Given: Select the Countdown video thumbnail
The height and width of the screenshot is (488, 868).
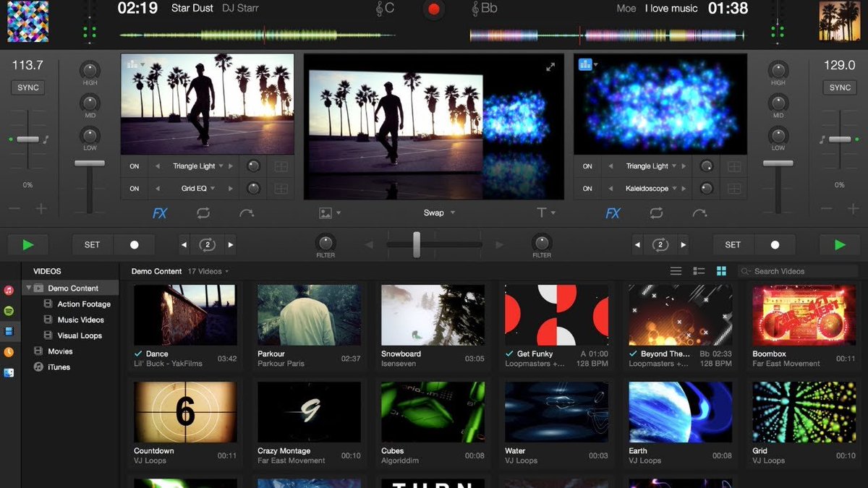Looking at the screenshot, I should click(185, 412).
